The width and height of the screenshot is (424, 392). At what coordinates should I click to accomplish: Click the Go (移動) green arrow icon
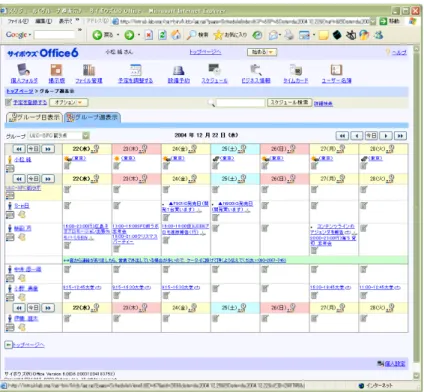pos(383,21)
